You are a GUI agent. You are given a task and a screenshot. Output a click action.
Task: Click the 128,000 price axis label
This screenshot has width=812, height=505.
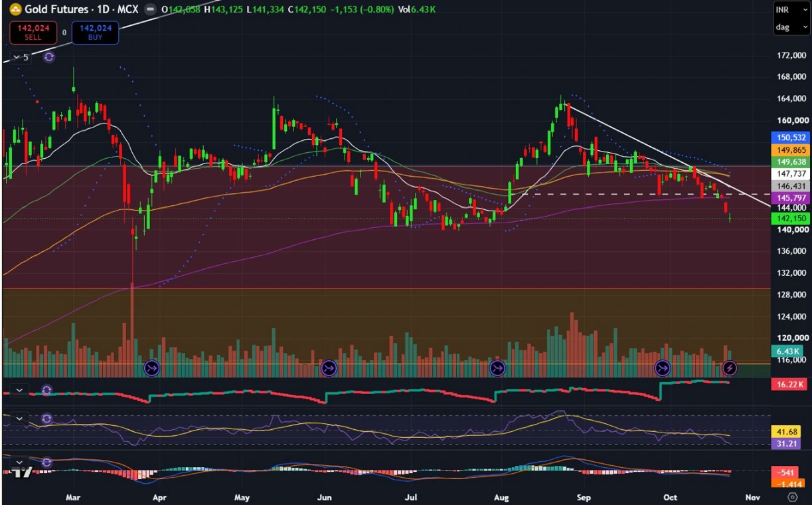tap(791, 294)
